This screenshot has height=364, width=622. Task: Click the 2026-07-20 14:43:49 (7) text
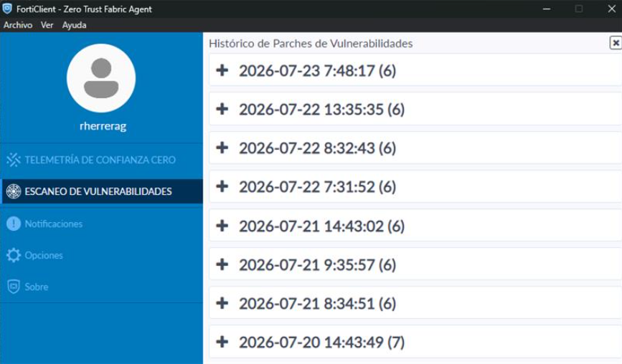click(321, 342)
